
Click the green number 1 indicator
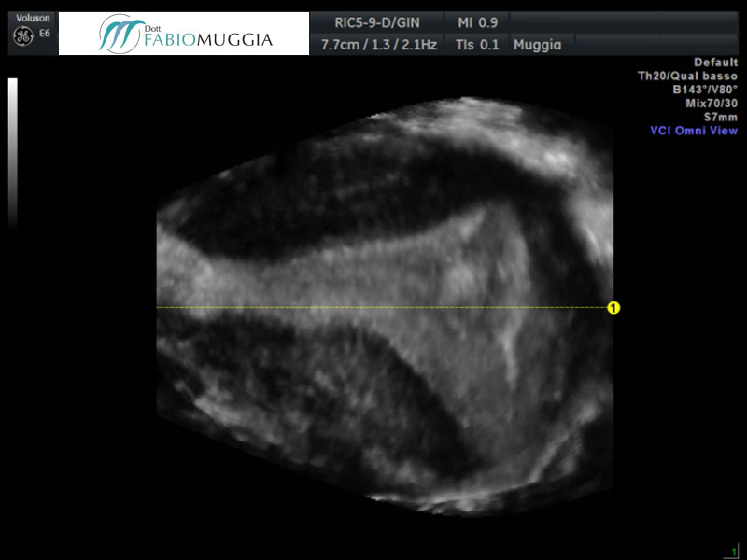[x=734, y=553]
